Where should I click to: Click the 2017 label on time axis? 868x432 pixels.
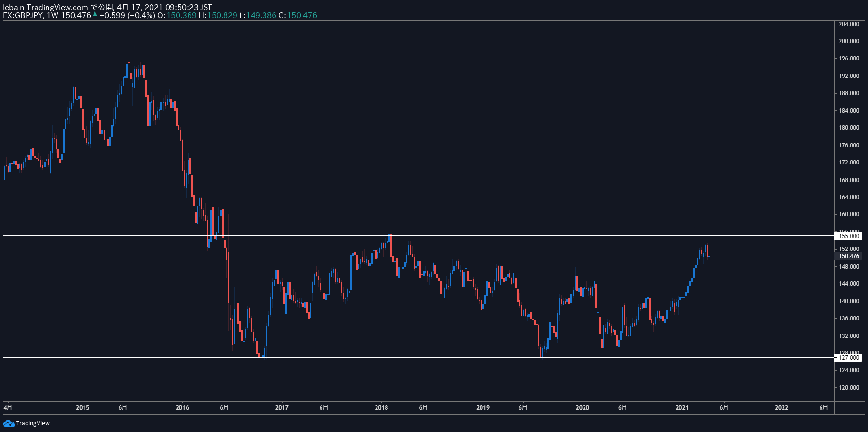pos(282,407)
